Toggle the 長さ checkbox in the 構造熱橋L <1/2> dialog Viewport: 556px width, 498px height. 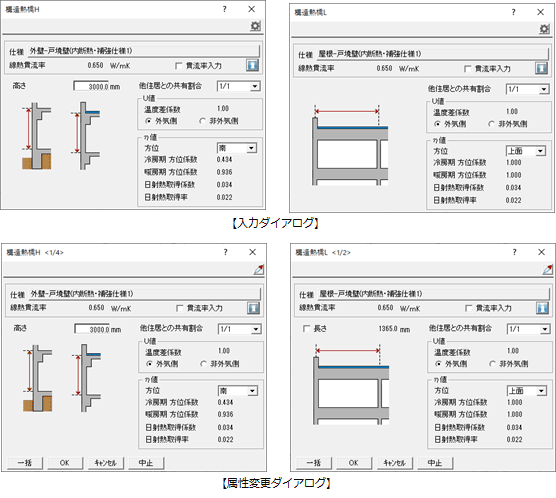(306, 329)
